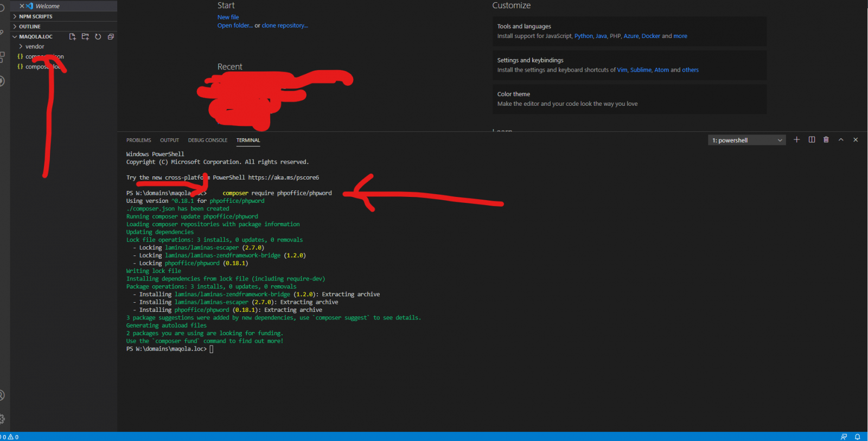This screenshot has height=441, width=868.
Task: Click the 'more' languages link
Action: coord(680,36)
